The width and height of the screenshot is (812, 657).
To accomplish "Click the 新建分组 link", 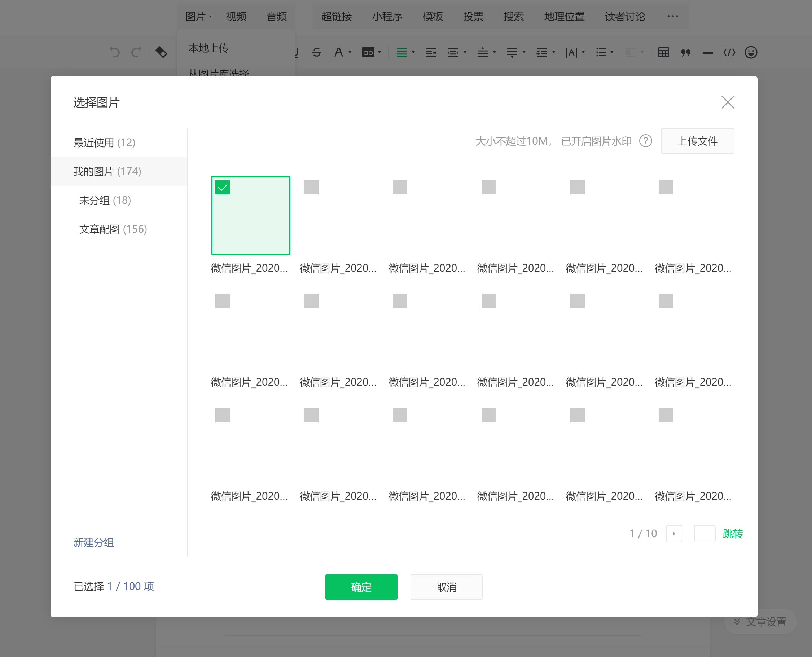I will click(93, 542).
